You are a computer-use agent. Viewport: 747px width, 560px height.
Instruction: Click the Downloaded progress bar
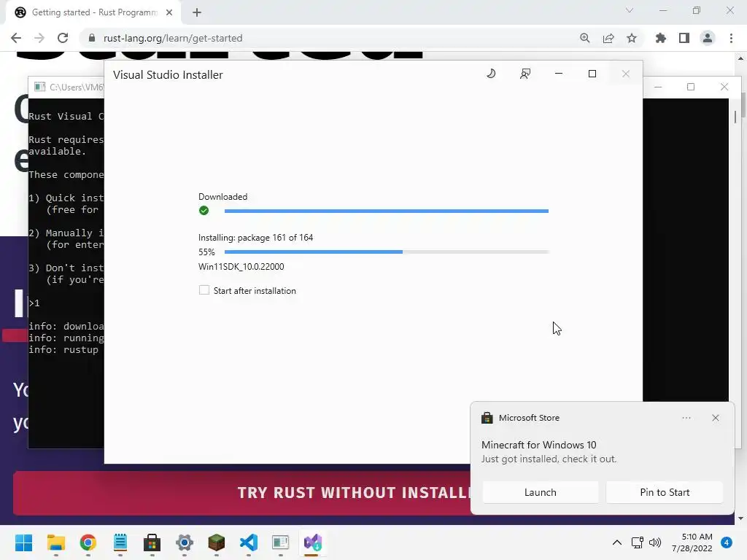pos(387,211)
